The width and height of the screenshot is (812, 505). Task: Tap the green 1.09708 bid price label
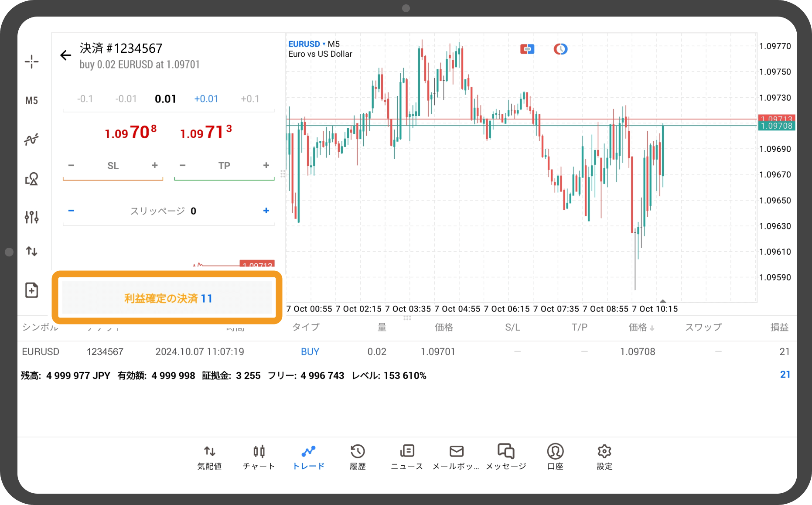coord(776,126)
